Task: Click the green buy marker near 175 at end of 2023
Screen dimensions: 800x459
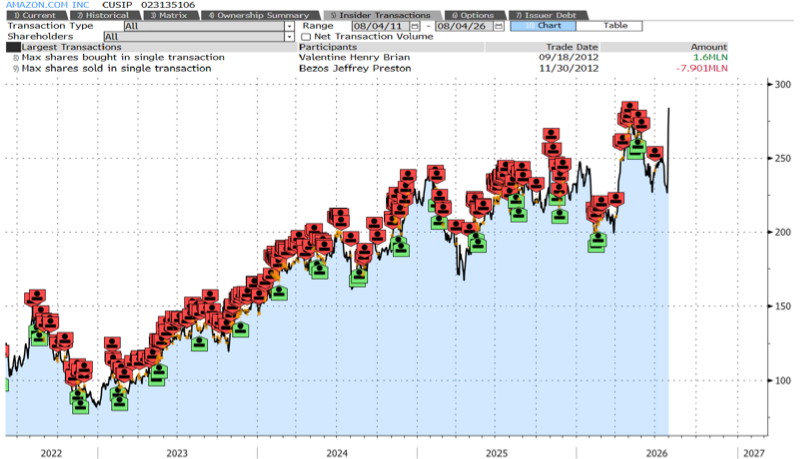Action: [x=319, y=271]
